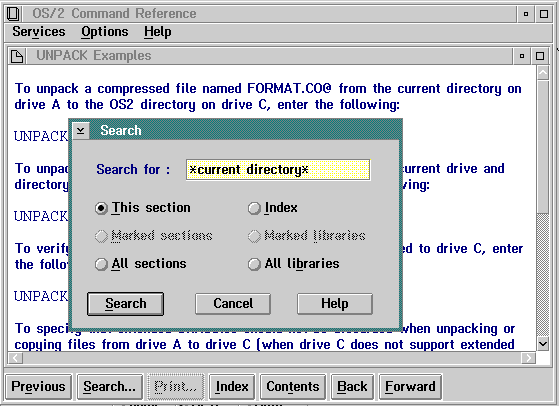Screen dimensions: 559x406
Task: Click the UNPACK Examples document icon
Action: point(17,56)
